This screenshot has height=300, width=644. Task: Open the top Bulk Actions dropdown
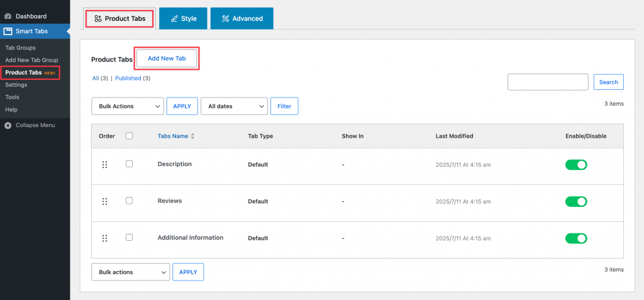[x=128, y=106]
